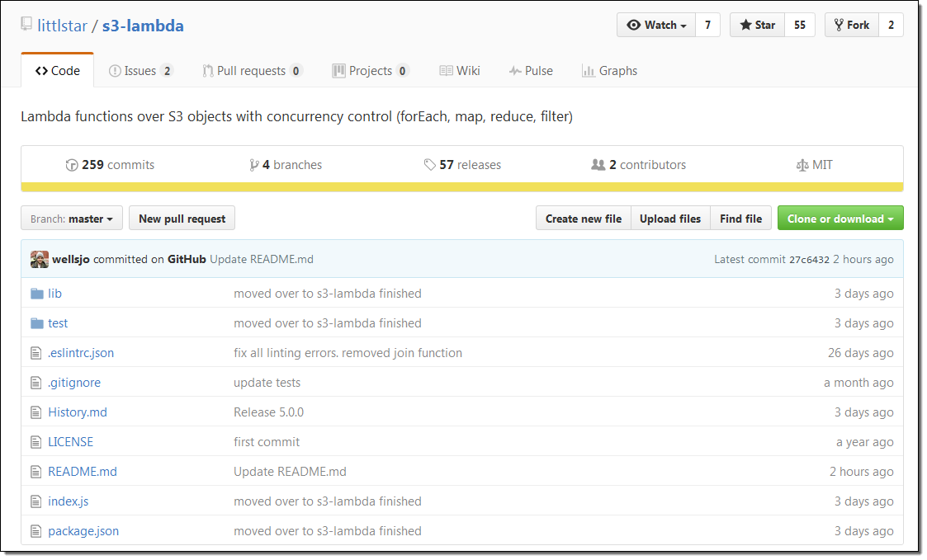927x560 pixels.
Task: Click the file icon next to package.json
Action: [36, 531]
